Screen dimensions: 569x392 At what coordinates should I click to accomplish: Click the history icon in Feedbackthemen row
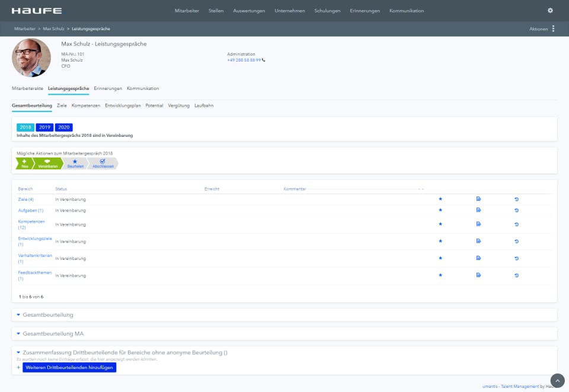(516, 275)
